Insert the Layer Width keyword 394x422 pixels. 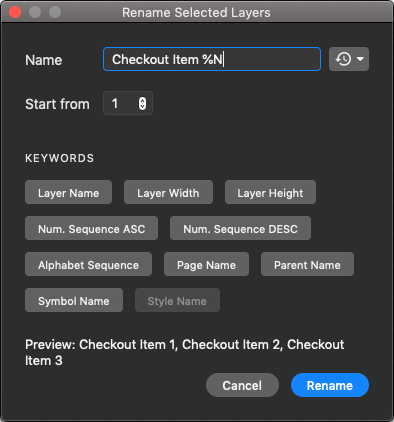point(168,192)
